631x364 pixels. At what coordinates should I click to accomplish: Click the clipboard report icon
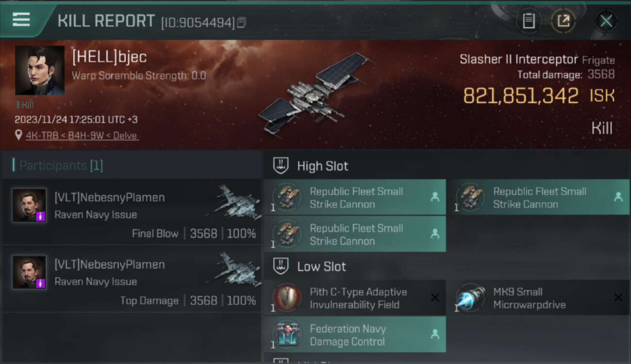[x=529, y=21]
